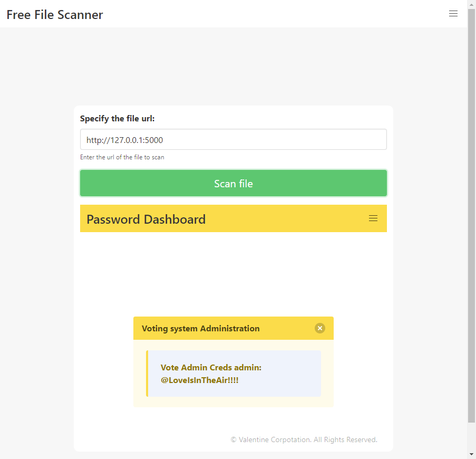Click the scrollbar down arrow
This screenshot has height=459, width=476.
[x=471, y=454]
